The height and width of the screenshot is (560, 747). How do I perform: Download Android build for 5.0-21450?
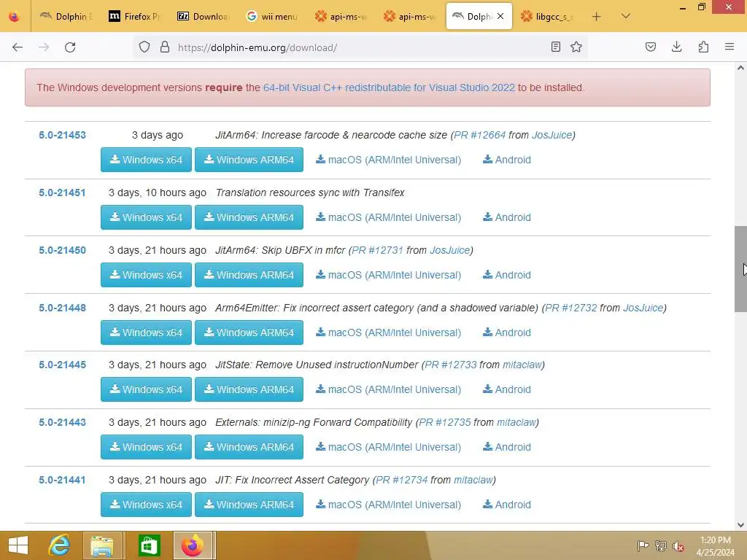(x=507, y=275)
